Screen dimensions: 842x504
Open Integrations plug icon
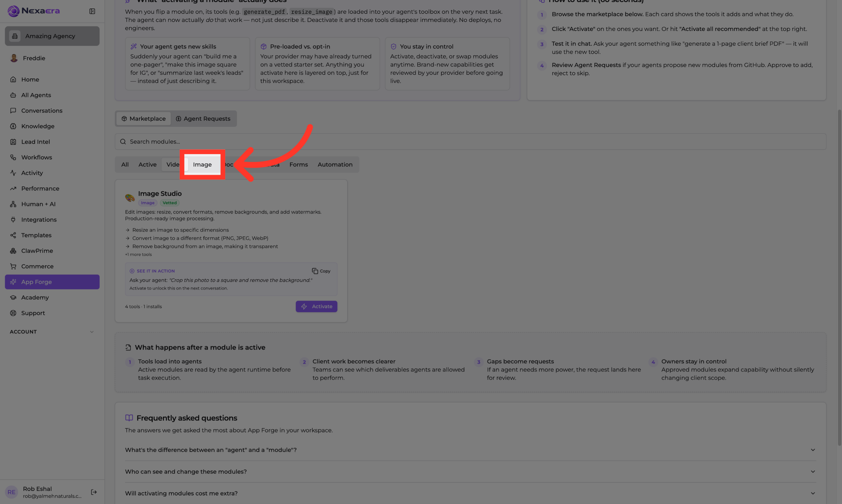pyautogui.click(x=13, y=220)
